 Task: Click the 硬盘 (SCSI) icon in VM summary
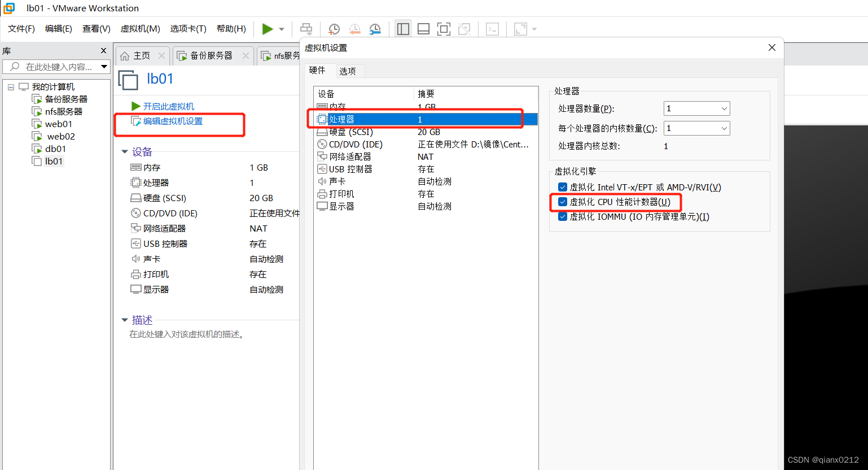pyautogui.click(x=136, y=198)
